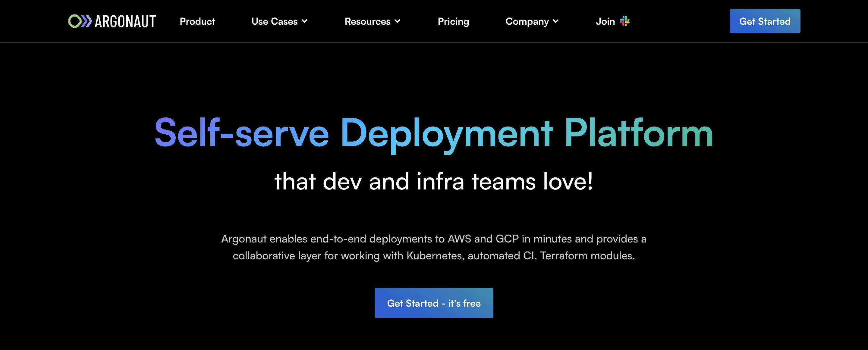Image resolution: width=868 pixels, height=350 pixels.
Task: Click the tagline that dev and infra teams love
Action: click(x=434, y=182)
